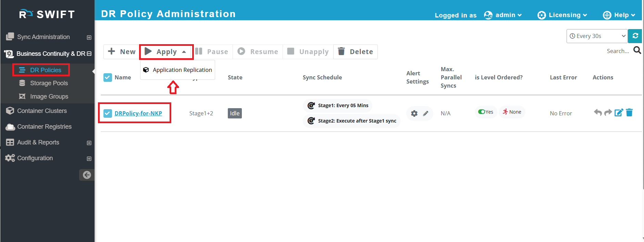
Task: Delete policy with Actions trash icon
Action: point(629,112)
